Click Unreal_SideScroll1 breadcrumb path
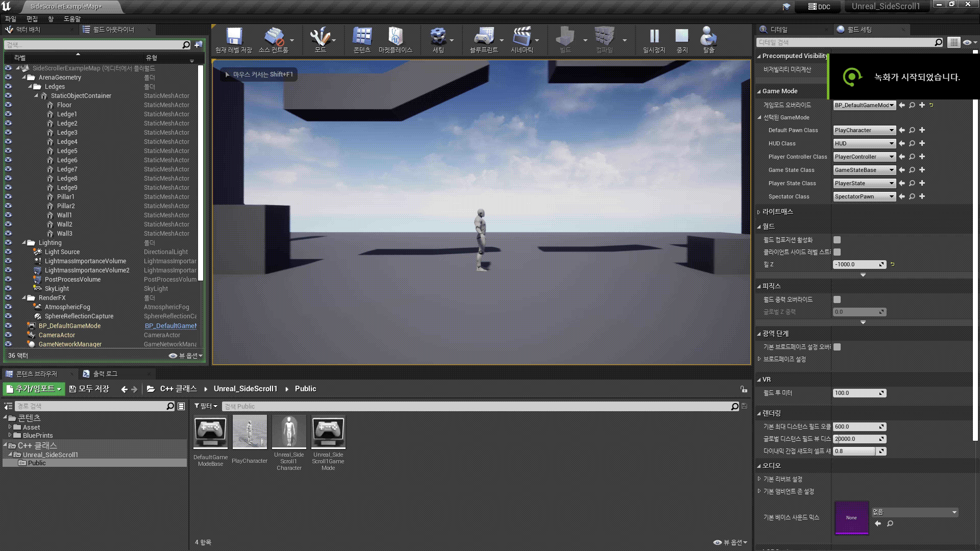The image size is (980, 551). pyautogui.click(x=246, y=389)
